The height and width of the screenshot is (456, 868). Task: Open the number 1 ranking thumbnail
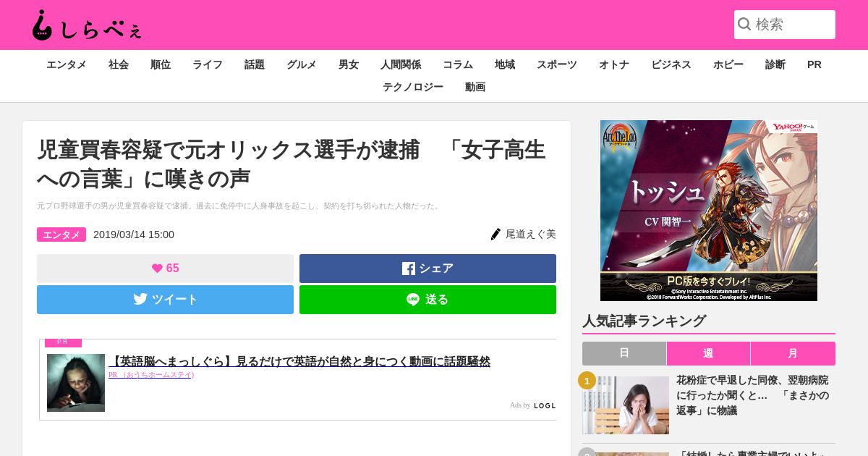tap(626, 405)
